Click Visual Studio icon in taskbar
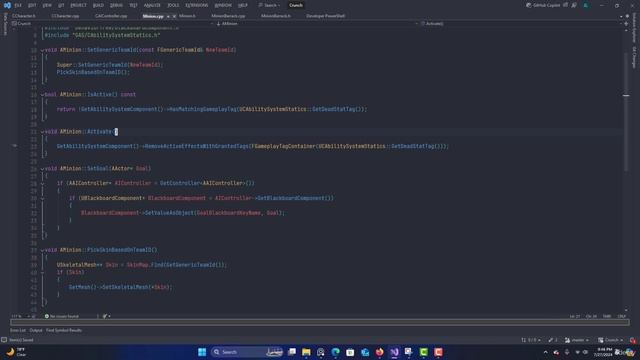This screenshot has height=360, width=640. point(394,352)
